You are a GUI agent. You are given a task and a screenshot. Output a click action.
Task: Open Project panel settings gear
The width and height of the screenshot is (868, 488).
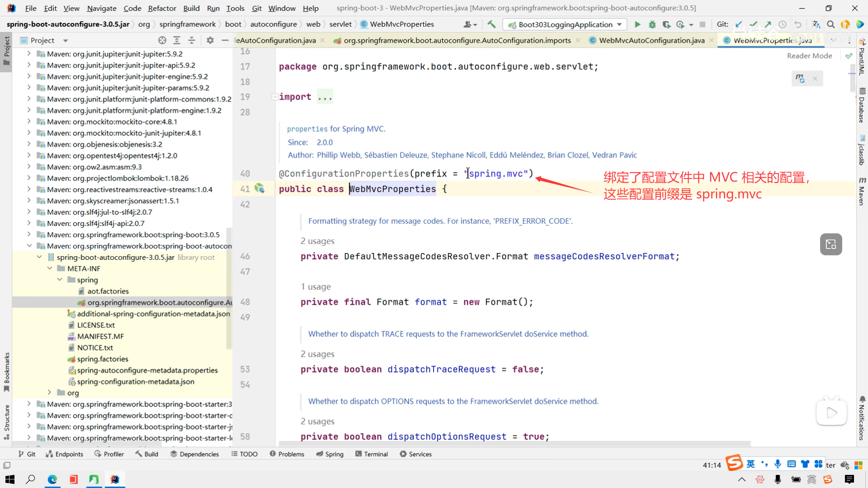(x=210, y=40)
